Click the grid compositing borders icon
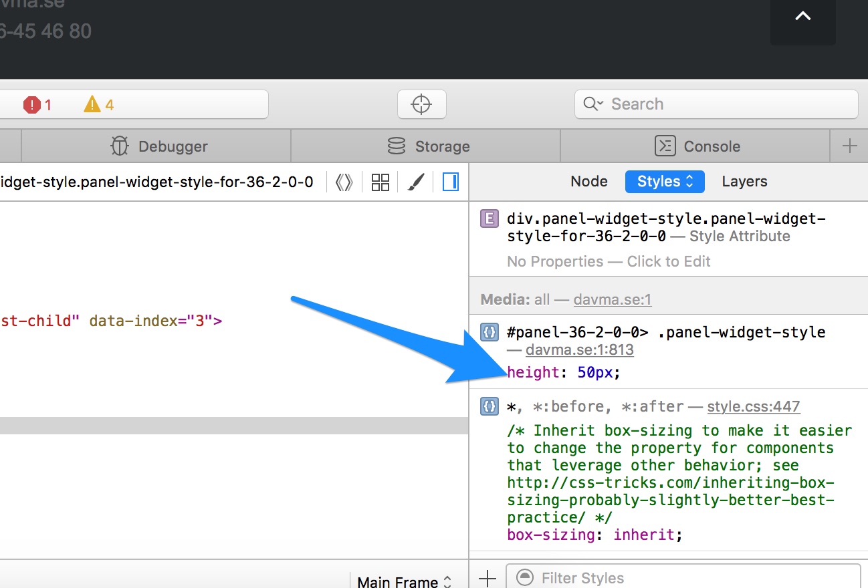The width and height of the screenshot is (868, 588). (381, 182)
